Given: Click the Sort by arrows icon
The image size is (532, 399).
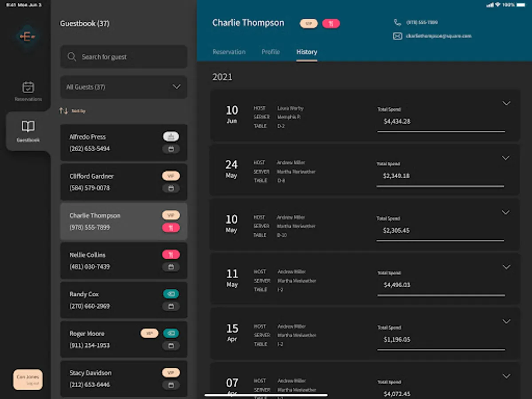Looking at the screenshot, I should 63,111.
